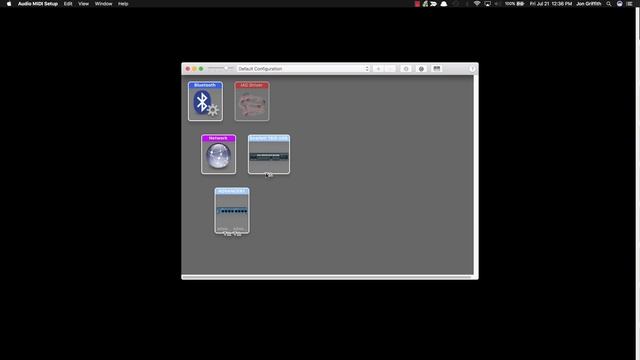This screenshot has height=360, width=640.
Task: Click the AirPlay display icon in menu bar
Action: [x=487, y=4]
